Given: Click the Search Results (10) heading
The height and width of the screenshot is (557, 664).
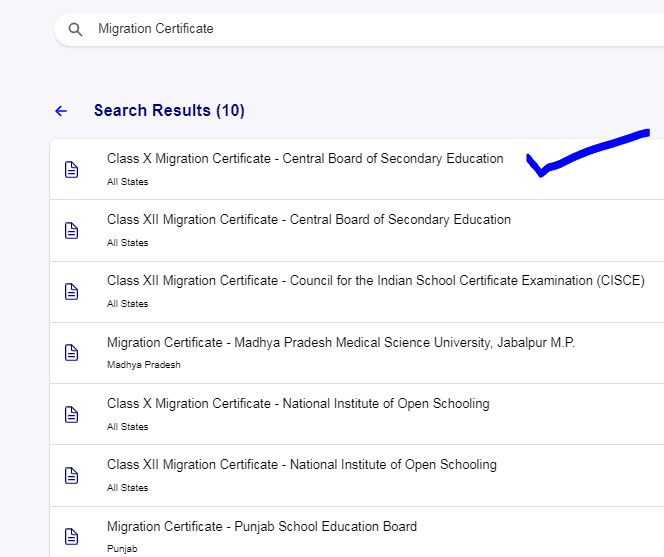Looking at the screenshot, I should pos(169,111).
